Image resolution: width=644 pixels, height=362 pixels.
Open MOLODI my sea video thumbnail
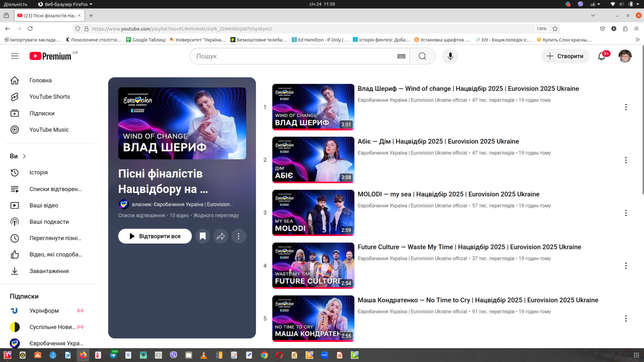pos(313,213)
